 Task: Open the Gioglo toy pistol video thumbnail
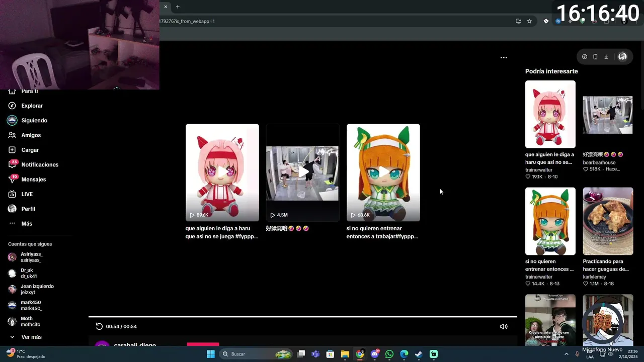point(550,320)
